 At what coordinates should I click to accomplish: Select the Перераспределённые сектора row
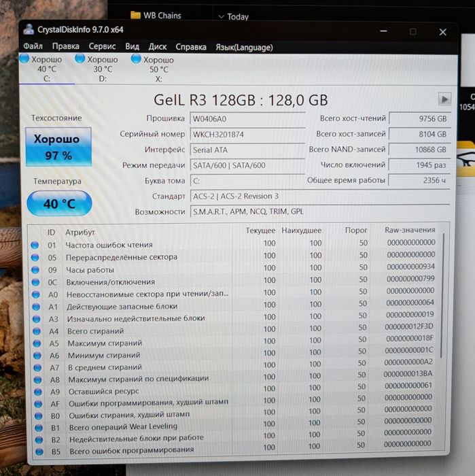pos(234,256)
